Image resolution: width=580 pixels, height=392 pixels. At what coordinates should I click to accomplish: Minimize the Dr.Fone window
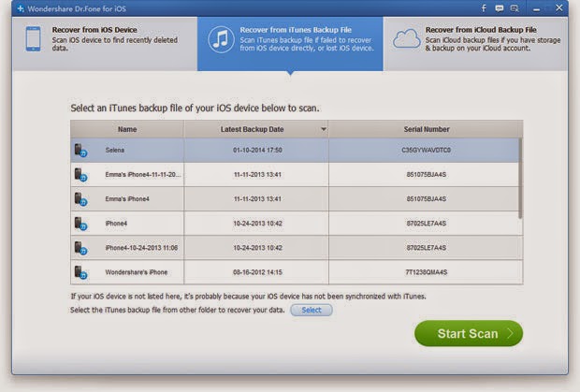pos(536,9)
